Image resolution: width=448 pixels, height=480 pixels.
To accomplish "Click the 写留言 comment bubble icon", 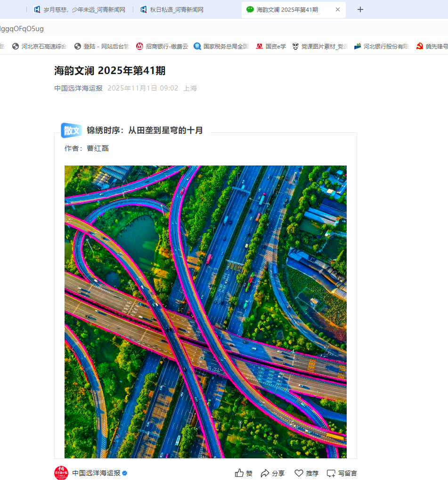I will point(331,473).
